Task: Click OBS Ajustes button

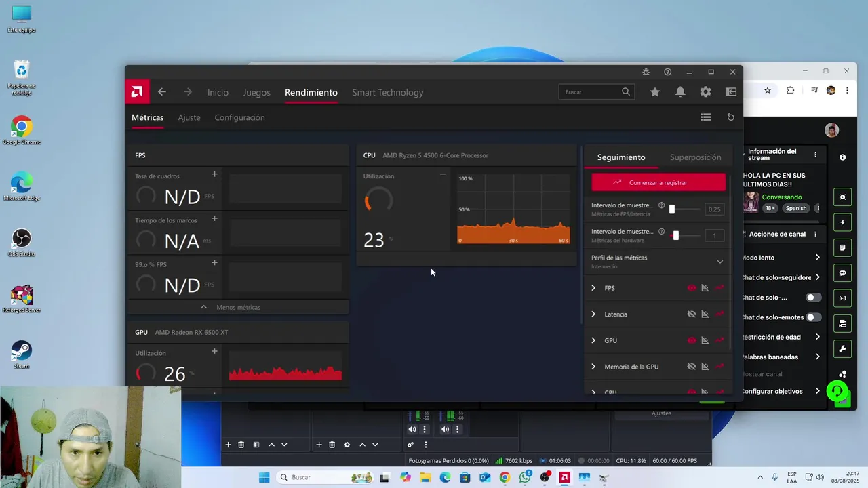Action: coord(661,413)
